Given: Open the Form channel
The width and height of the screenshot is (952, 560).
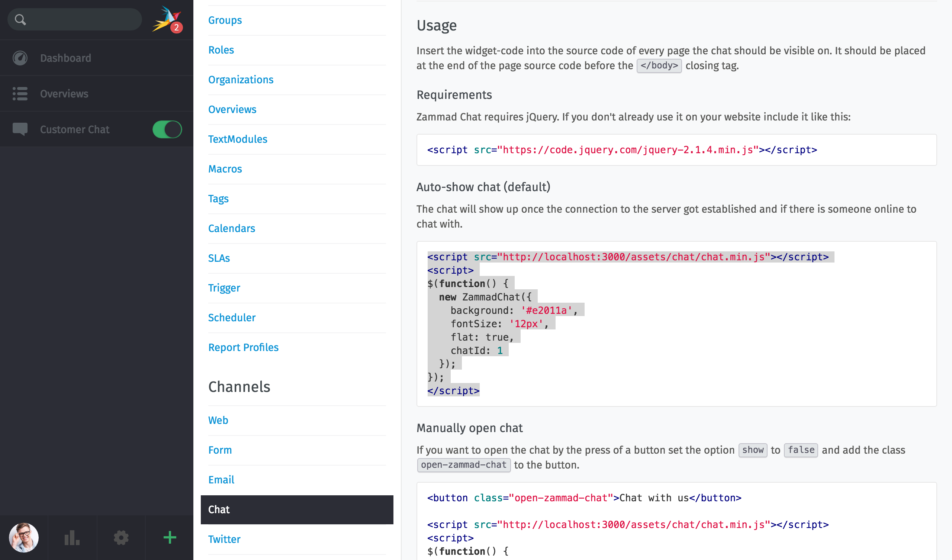Looking at the screenshot, I should 220,450.
